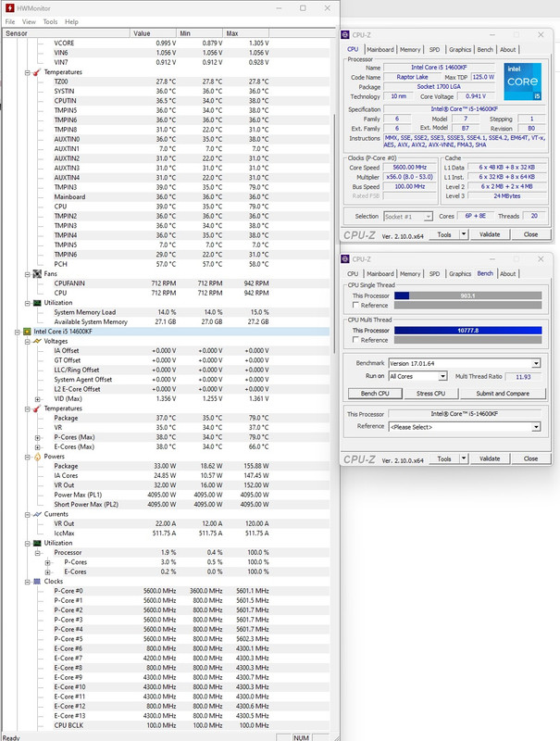560x741 pixels.
Task: Click the Stress CPU button
Action: (430, 393)
